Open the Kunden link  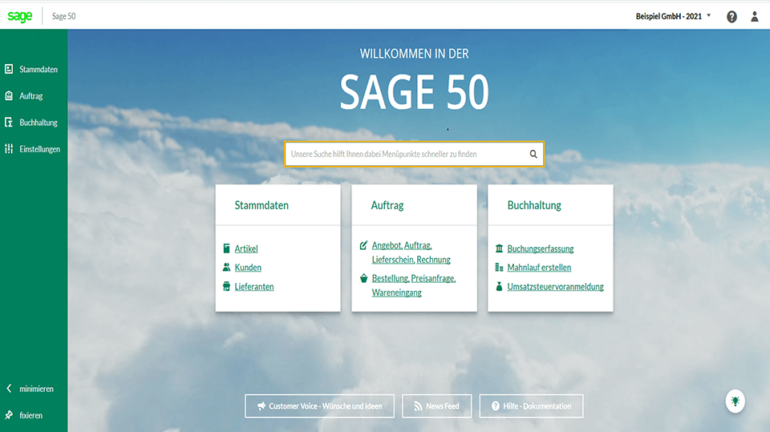pos(248,268)
